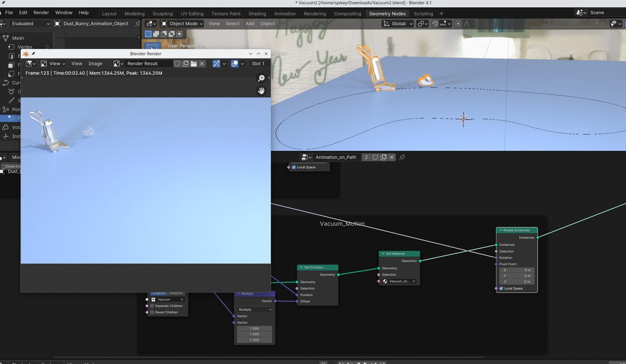Click the Pivot Point X value field

click(x=516, y=270)
